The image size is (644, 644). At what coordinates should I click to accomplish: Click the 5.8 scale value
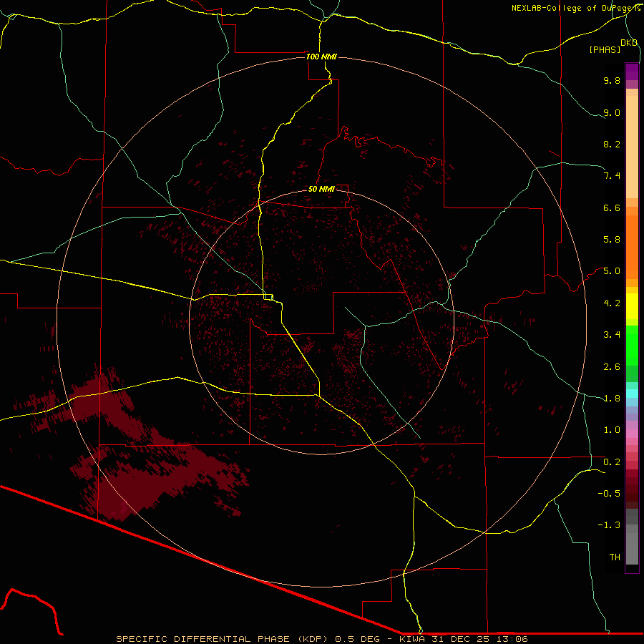(x=612, y=240)
